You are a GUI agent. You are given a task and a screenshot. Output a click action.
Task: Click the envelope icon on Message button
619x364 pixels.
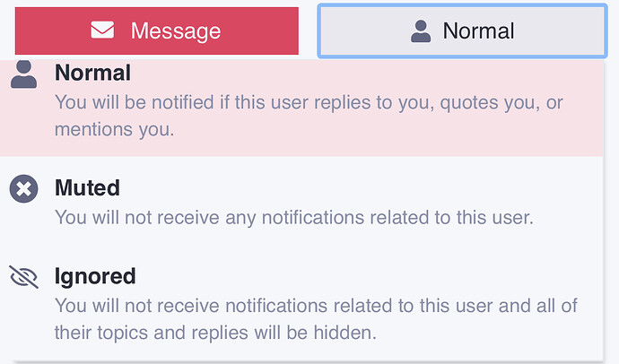[102, 30]
